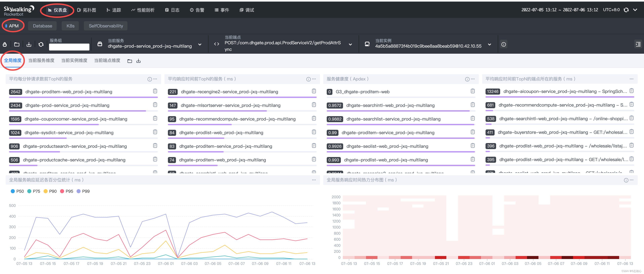Click the download export icon in toolbar
Viewport: 644px width, 274px height.
29,44
